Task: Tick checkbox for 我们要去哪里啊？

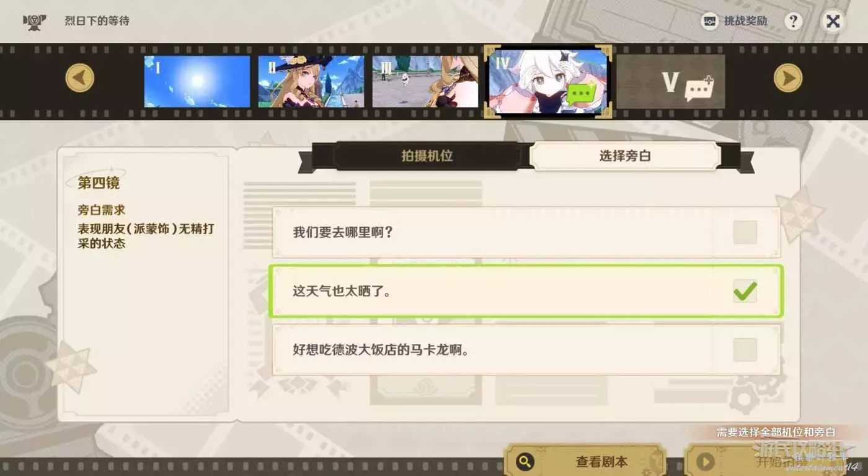Action: [x=745, y=233]
